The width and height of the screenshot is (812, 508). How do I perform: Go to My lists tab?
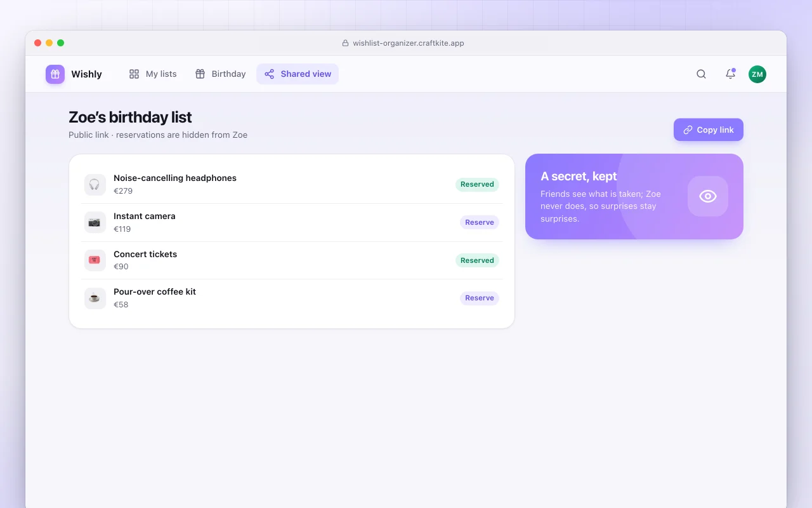(153, 74)
